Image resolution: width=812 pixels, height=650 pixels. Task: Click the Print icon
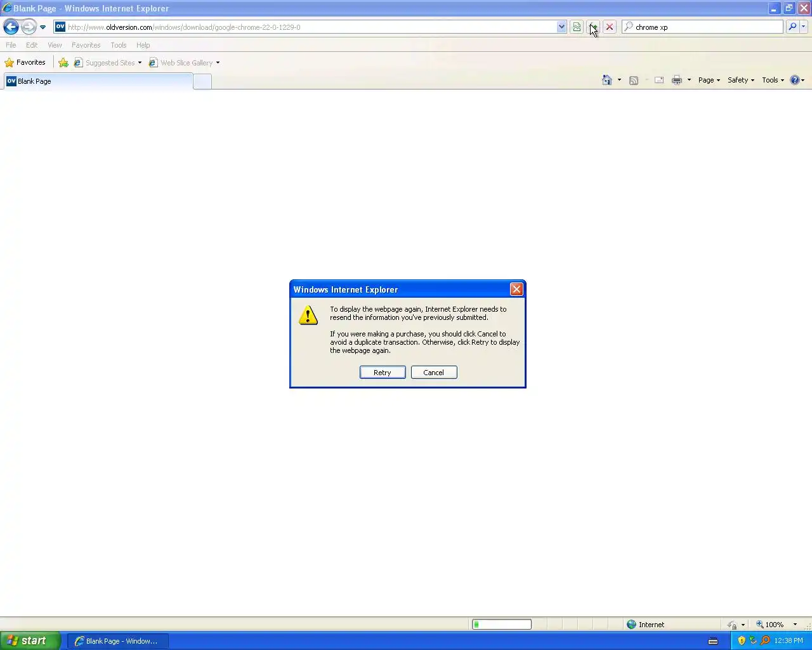tap(677, 80)
